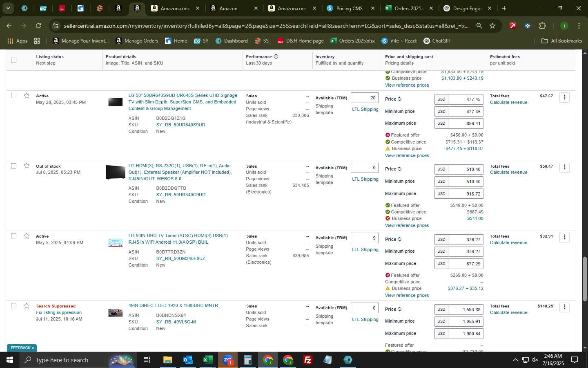
Task: Open Outlook from the taskbar
Action: coord(187,360)
